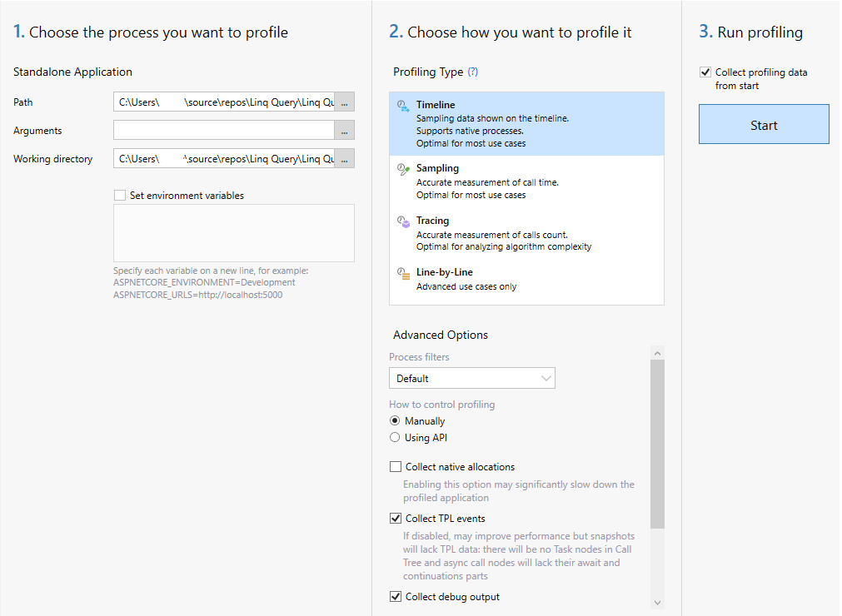Select the Using API radio button
The image size is (842, 616).
click(395, 437)
